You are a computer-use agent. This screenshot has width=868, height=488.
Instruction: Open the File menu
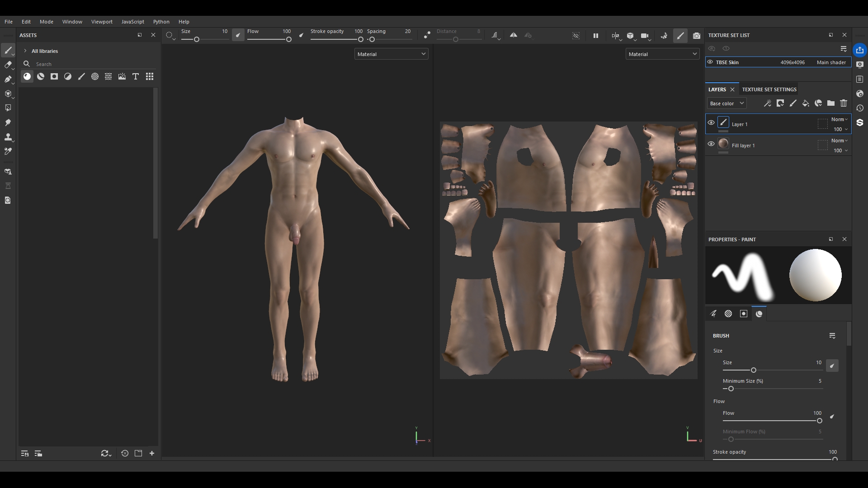tap(9, 22)
